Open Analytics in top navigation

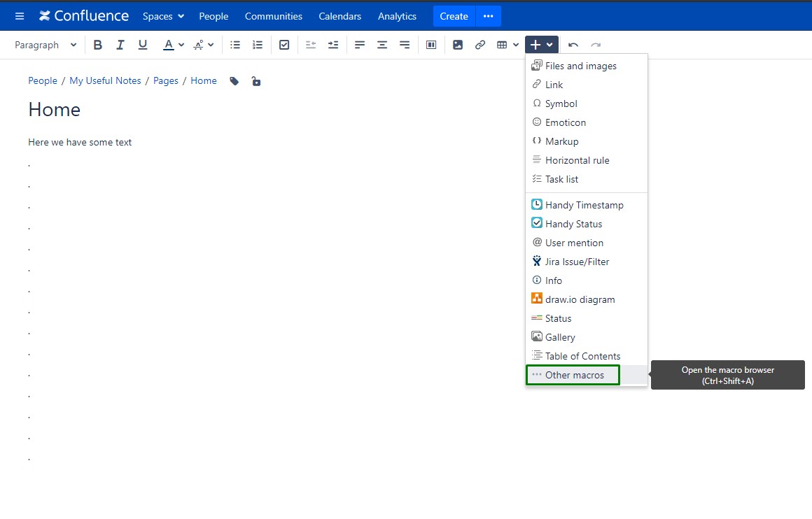click(x=397, y=16)
